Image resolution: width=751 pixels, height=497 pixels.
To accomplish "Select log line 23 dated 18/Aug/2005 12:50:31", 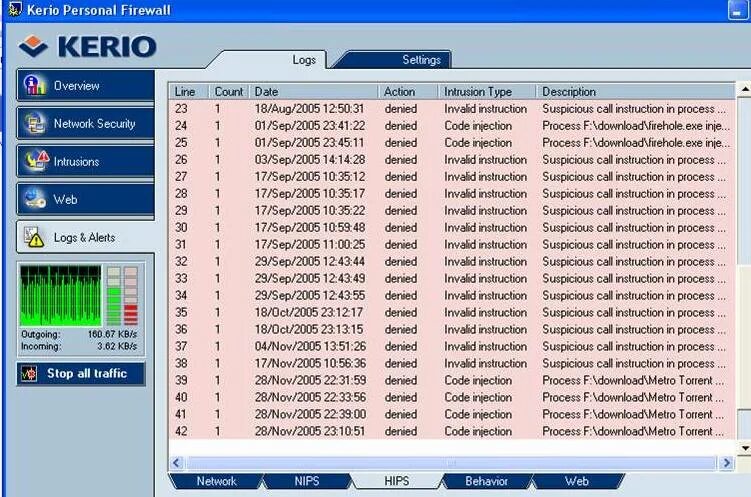I will coord(452,109).
